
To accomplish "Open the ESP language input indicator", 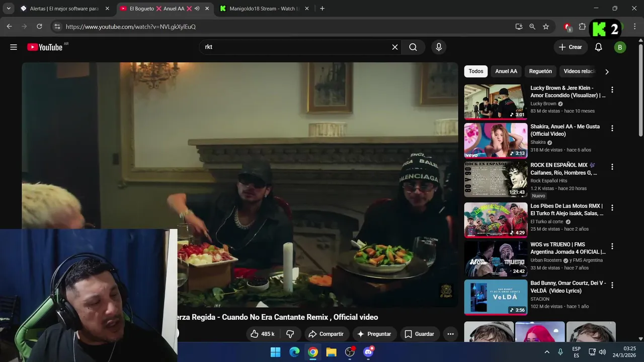I will [576, 352].
